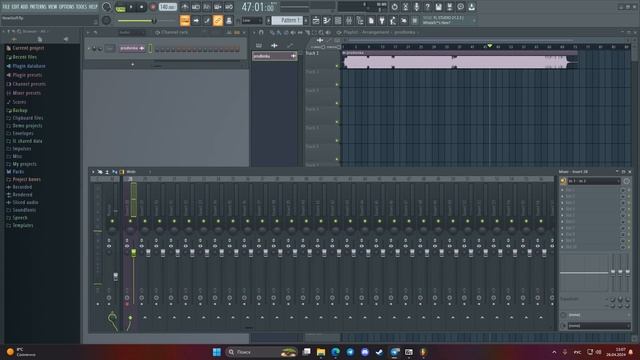Click the red record button
This screenshot has width=640, height=360.
point(153,7)
